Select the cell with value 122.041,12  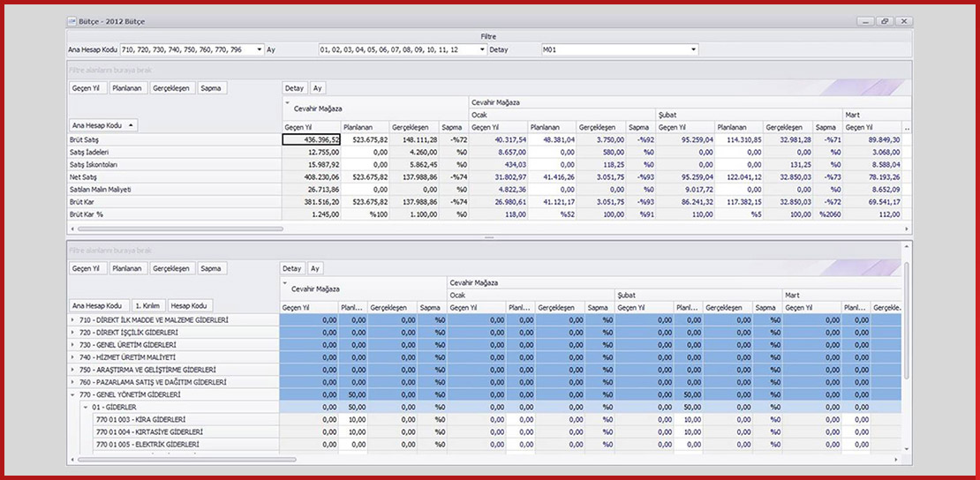pyautogui.click(x=739, y=176)
